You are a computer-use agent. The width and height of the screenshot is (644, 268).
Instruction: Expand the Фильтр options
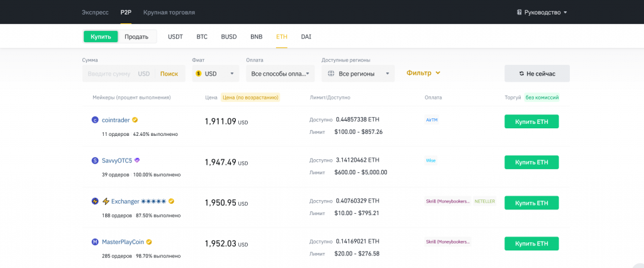point(423,73)
